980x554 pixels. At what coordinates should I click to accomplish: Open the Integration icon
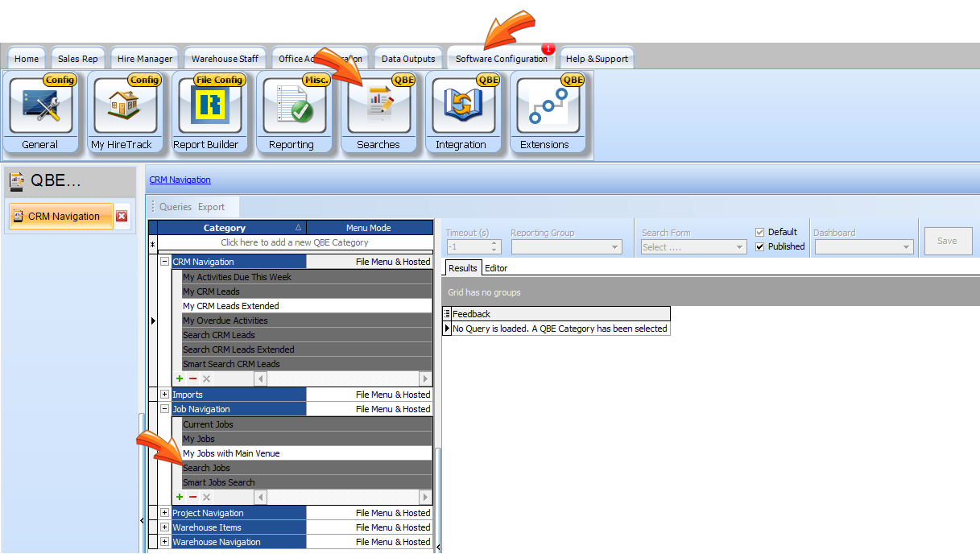[462, 105]
